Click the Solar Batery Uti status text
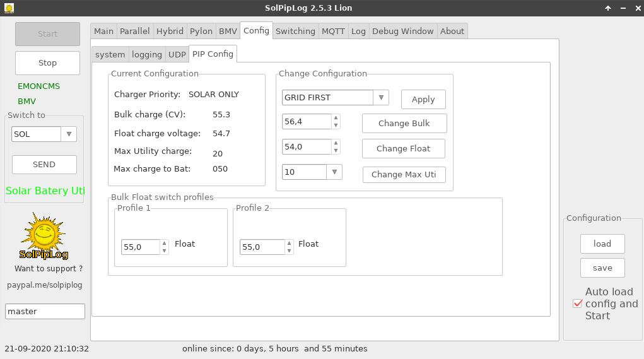This screenshot has height=359, width=644. click(45, 191)
